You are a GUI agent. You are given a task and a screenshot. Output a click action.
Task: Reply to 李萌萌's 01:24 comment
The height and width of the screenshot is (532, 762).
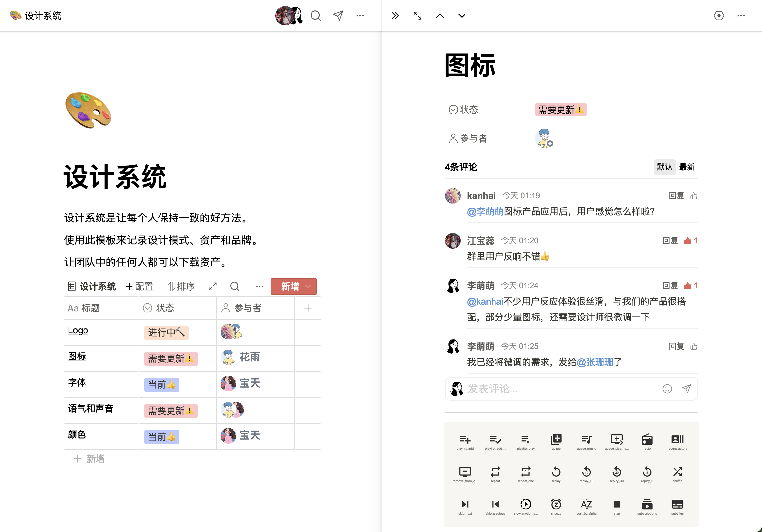pos(670,286)
